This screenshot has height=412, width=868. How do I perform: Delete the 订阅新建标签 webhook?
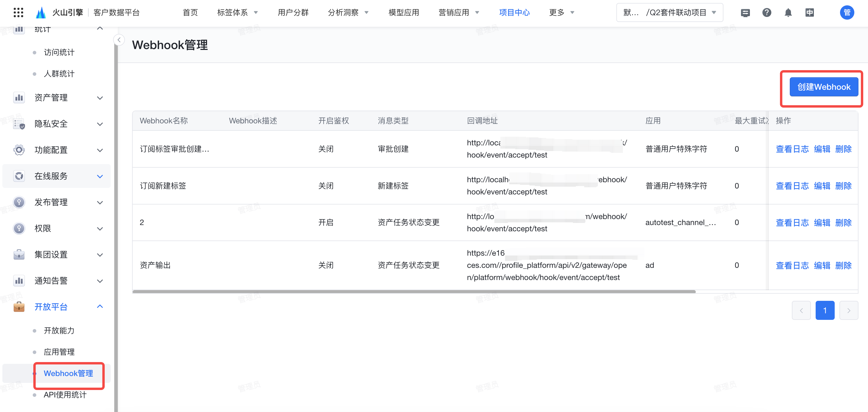[x=843, y=186]
